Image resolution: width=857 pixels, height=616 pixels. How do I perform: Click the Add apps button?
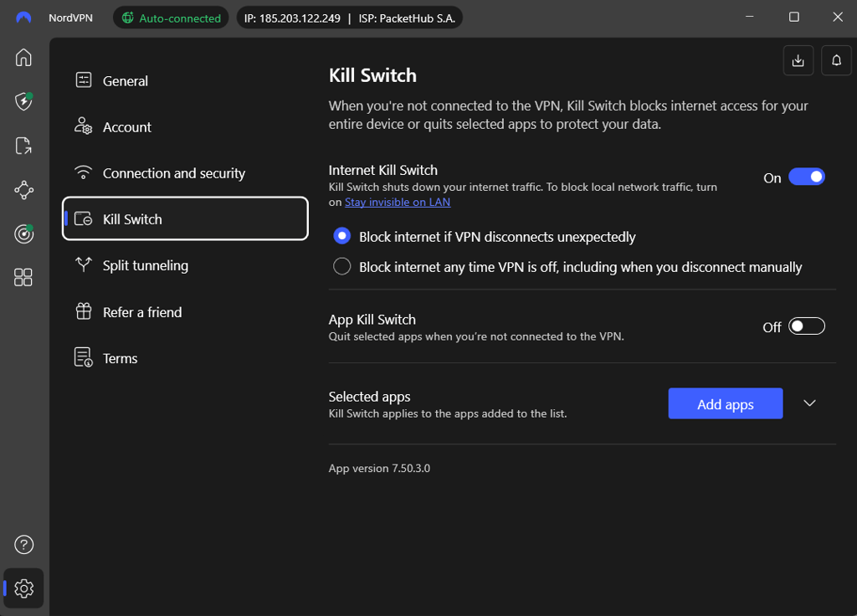tap(726, 403)
